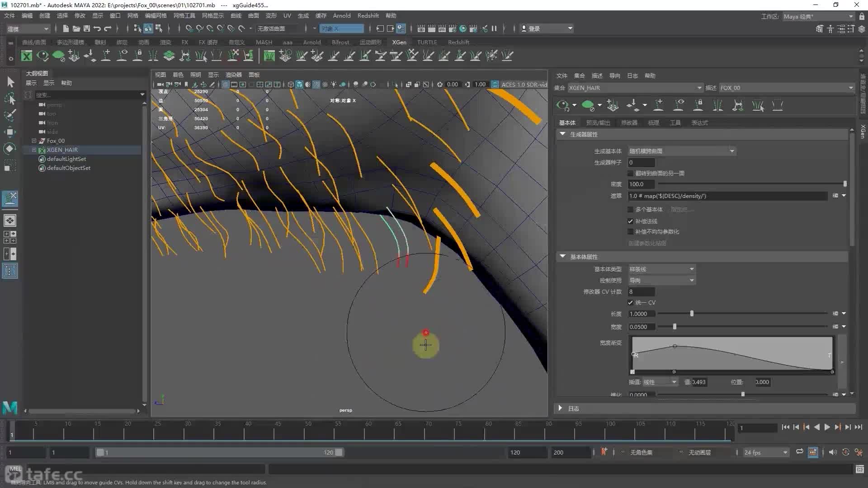Open the generate primitives dropdown
Viewport: 868px width, 488px height.
tap(682, 151)
